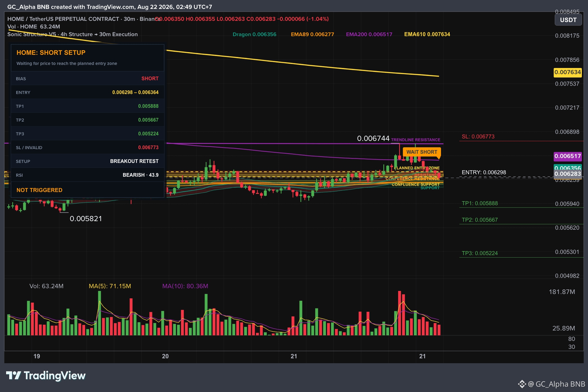Click the TP2: 0.005667 line label
This screenshot has width=588, height=392.
(x=480, y=220)
